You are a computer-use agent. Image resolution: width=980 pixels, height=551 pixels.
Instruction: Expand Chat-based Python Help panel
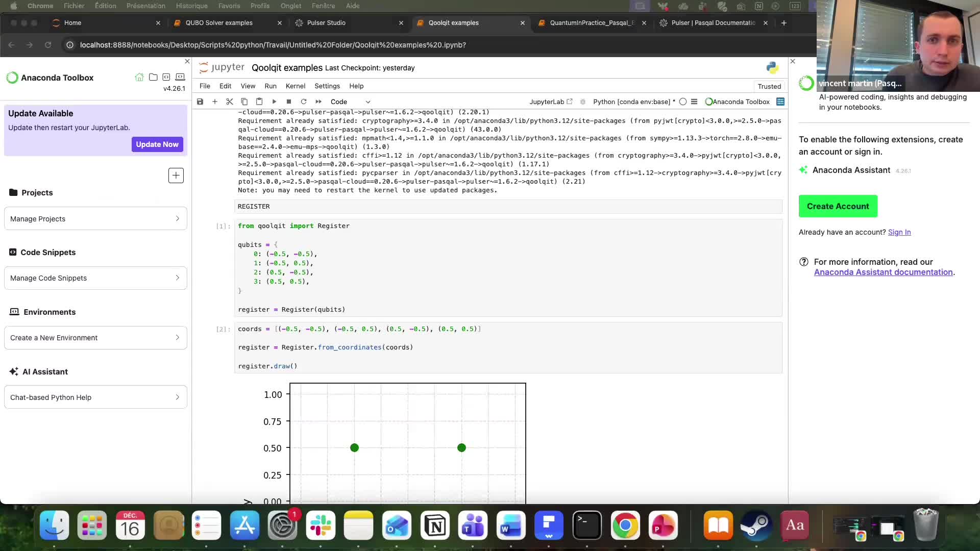[95, 397]
